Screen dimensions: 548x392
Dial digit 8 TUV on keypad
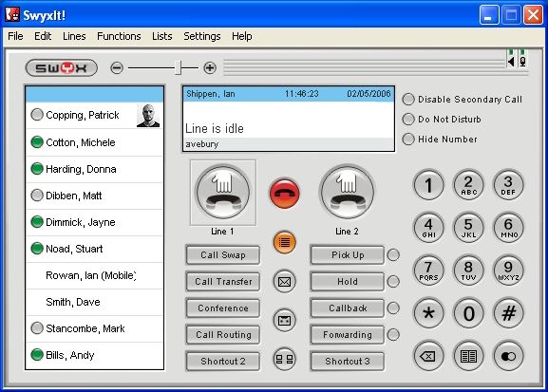468,271
